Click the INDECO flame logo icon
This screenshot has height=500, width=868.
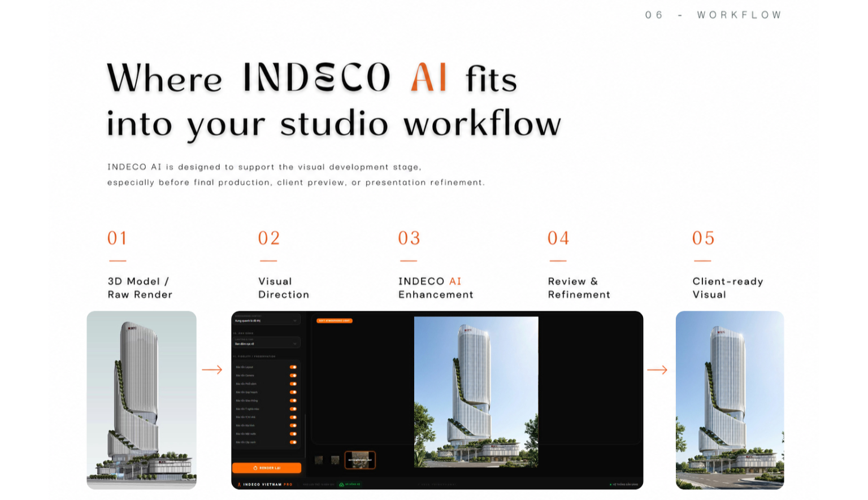(239, 484)
